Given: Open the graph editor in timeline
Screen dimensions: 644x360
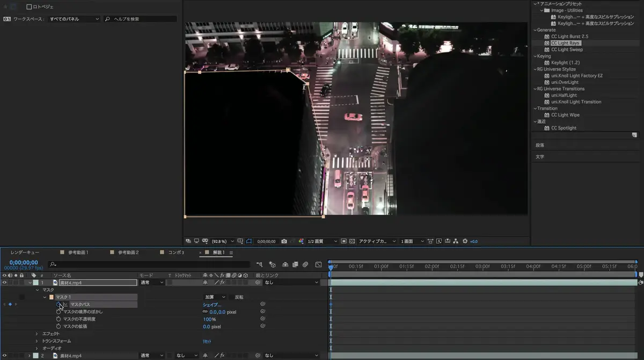Looking at the screenshot, I should pos(318,264).
